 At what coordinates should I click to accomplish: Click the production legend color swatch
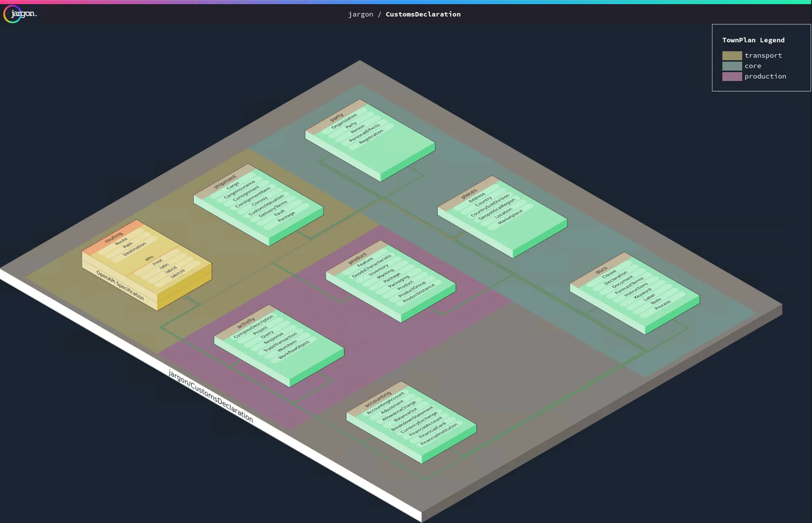pos(732,76)
